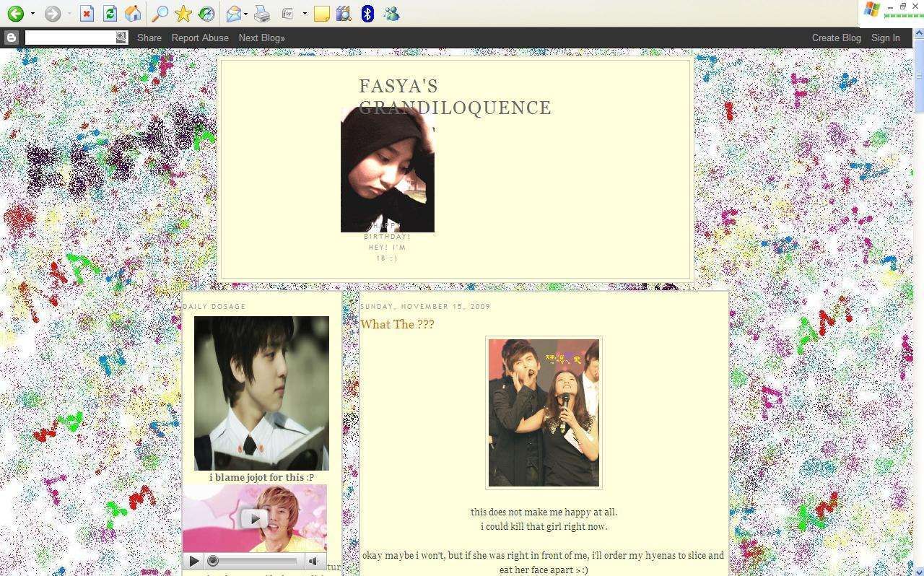Click the Windows logo throbber
This screenshot has width=924, height=576.
pyautogui.click(x=871, y=10)
